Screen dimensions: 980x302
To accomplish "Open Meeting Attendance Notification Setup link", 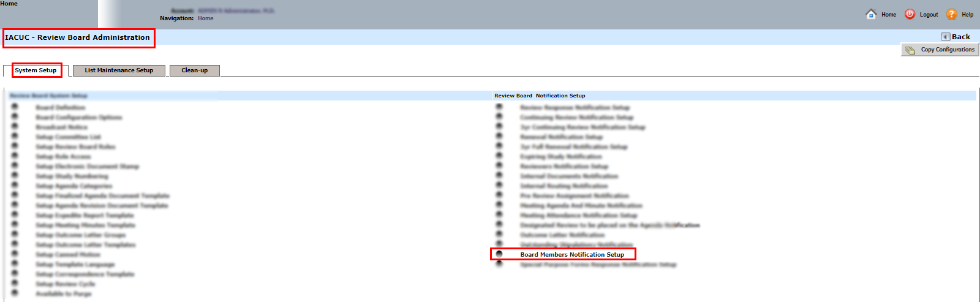I will point(579,216).
